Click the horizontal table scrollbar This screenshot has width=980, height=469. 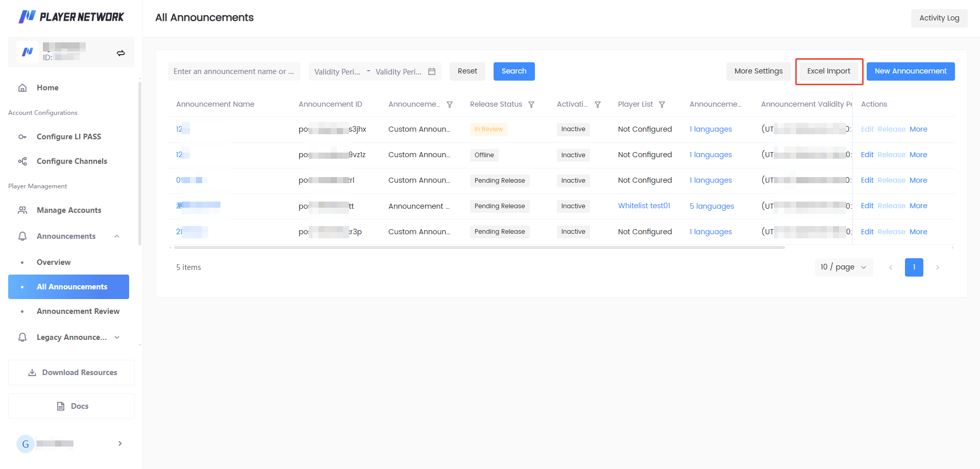(x=479, y=248)
